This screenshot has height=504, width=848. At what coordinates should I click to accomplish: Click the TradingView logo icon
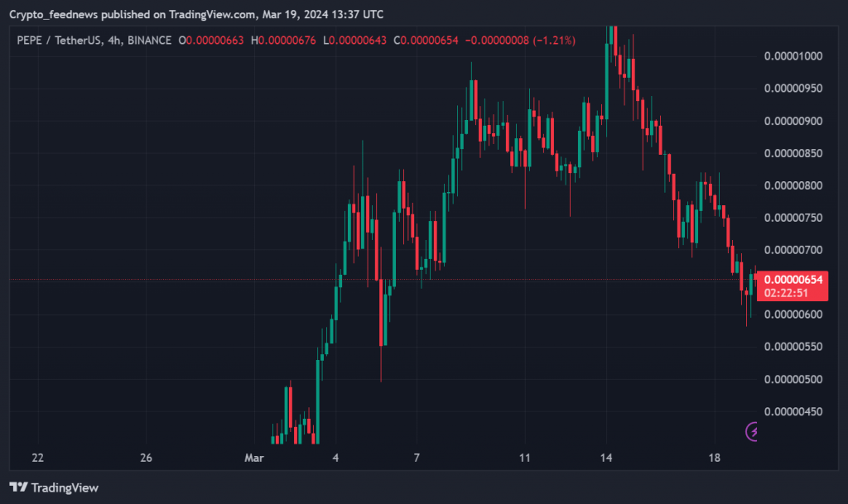[x=17, y=487]
